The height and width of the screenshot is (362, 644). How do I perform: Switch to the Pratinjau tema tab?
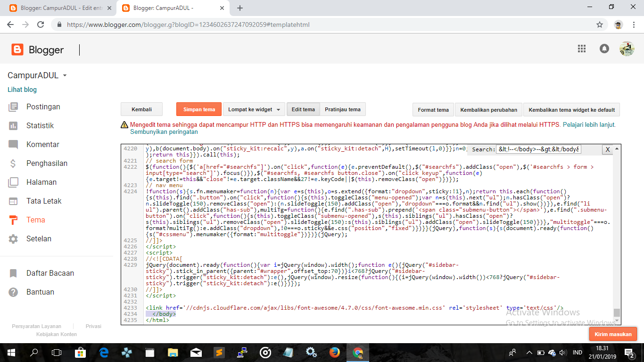[x=343, y=109]
